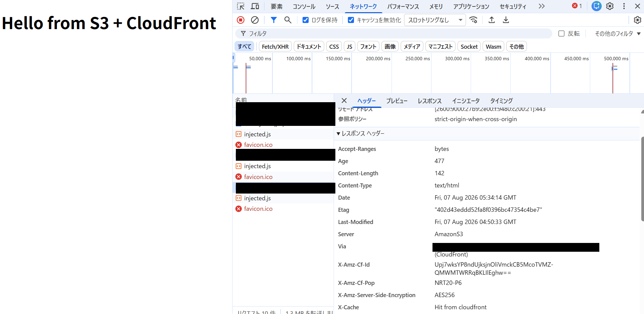Image resolution: width=644 pixels, height=314 pixels.
Task: Filter by 画像 requests
Action: [390, 46]
